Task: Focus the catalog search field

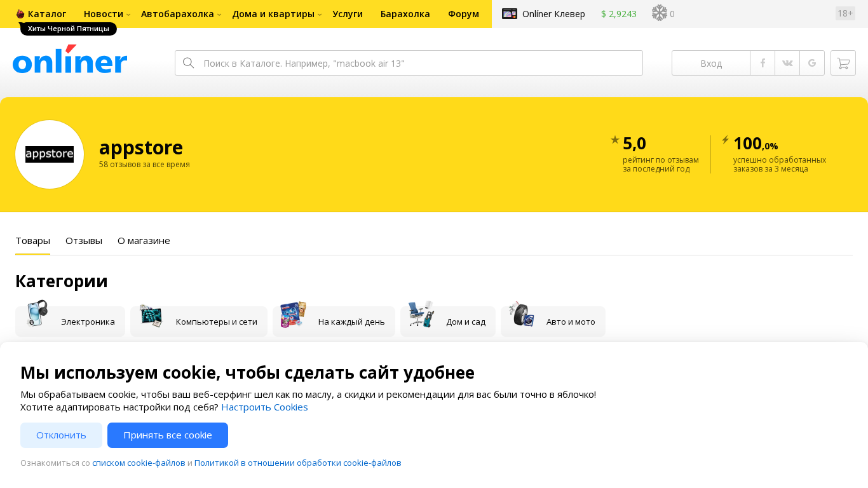Action: pos(409,63)
